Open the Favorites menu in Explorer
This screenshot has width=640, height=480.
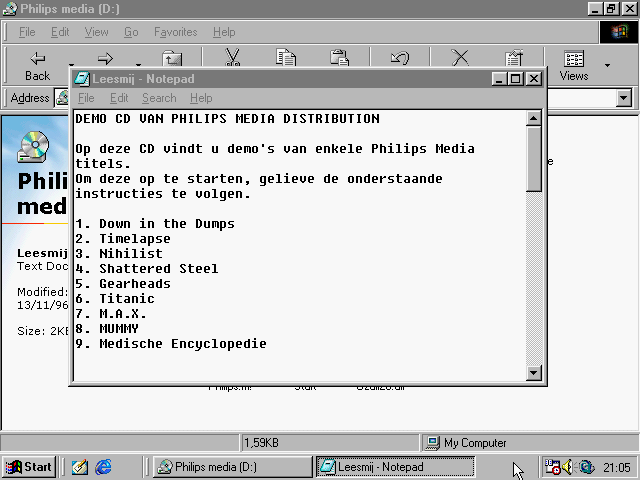(x=175, y=32)
